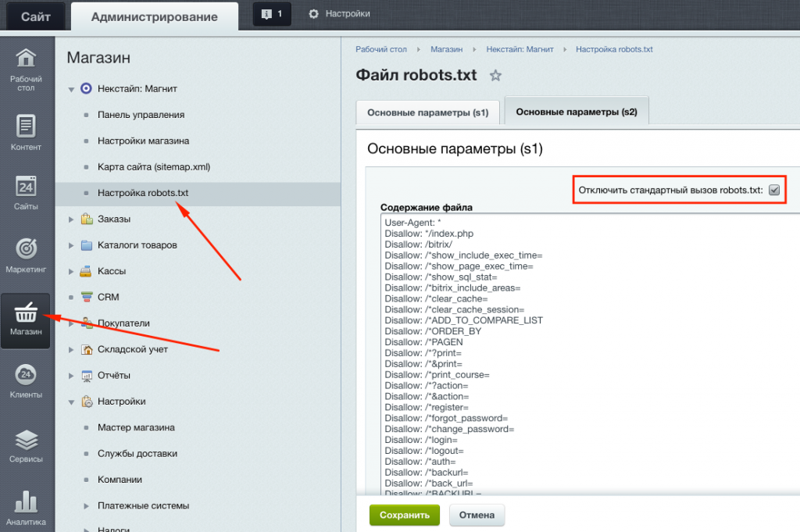
Task: Click the Отчёты chart icon
Action: [x=86, y=376]
